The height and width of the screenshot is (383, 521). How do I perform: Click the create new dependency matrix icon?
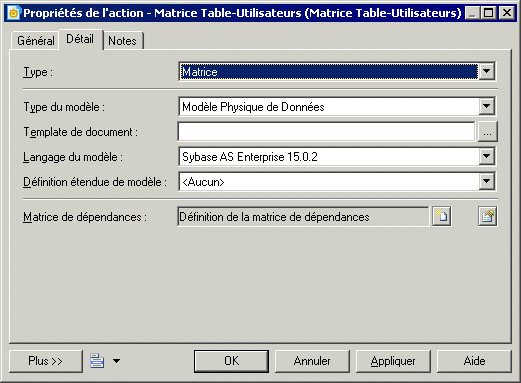442,217
